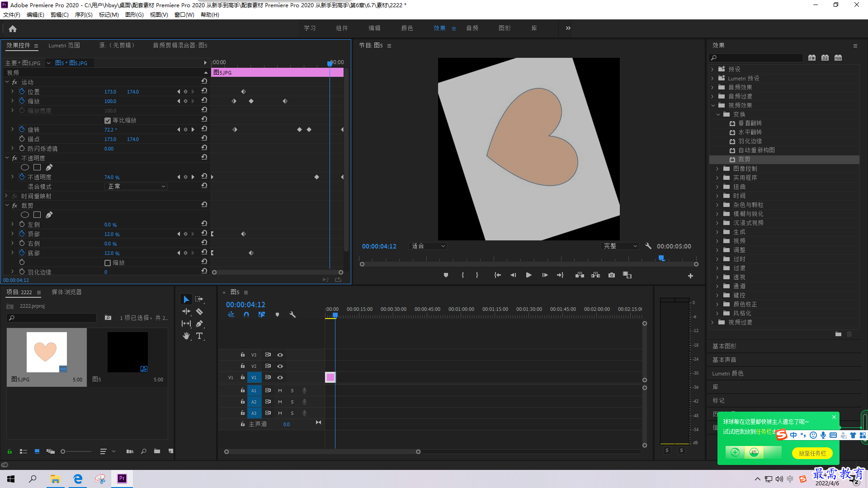Select the Pen tool in tools panel

(x=199, y=324)
